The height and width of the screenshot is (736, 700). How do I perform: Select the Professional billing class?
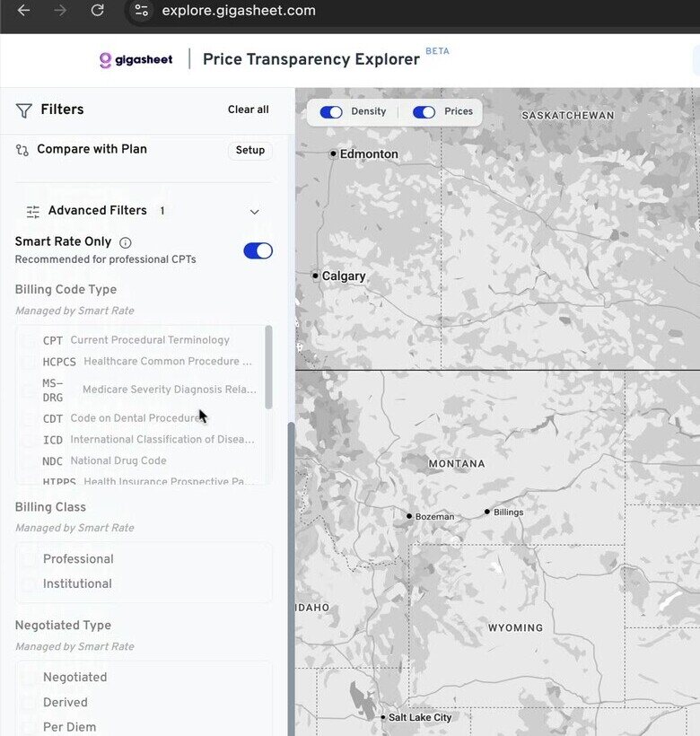coord(29,559)
